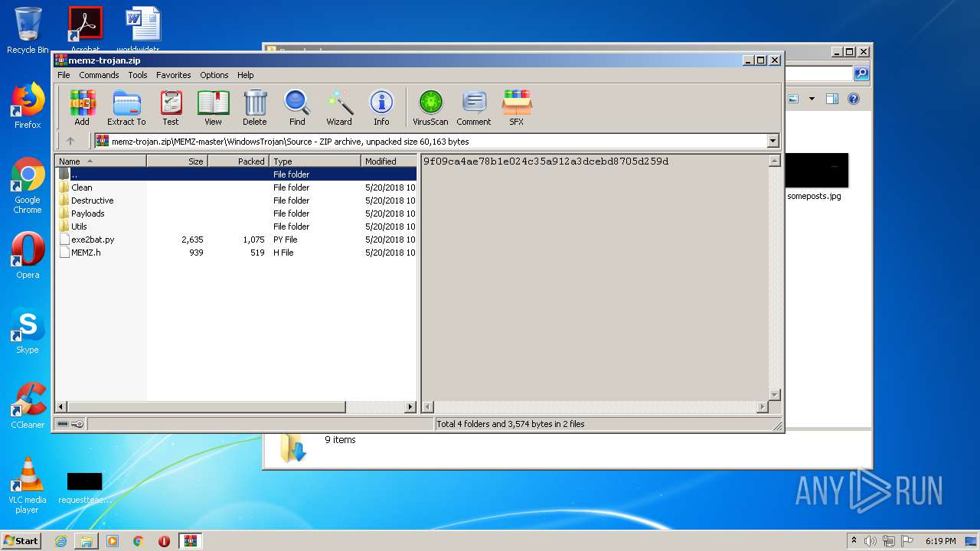Open the Options menu
Image resolution: width=980 pixels, height=551 pixels.
tap(214, 75)
